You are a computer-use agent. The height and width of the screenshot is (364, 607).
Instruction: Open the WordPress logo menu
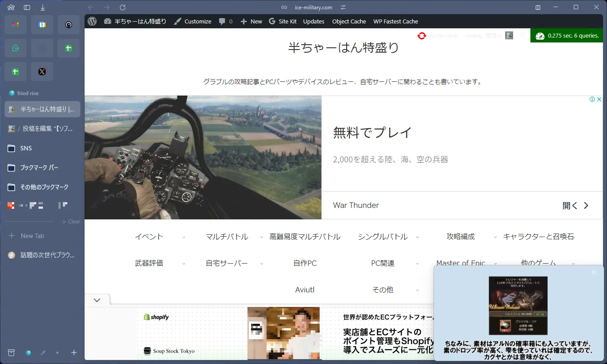point(92,21)
